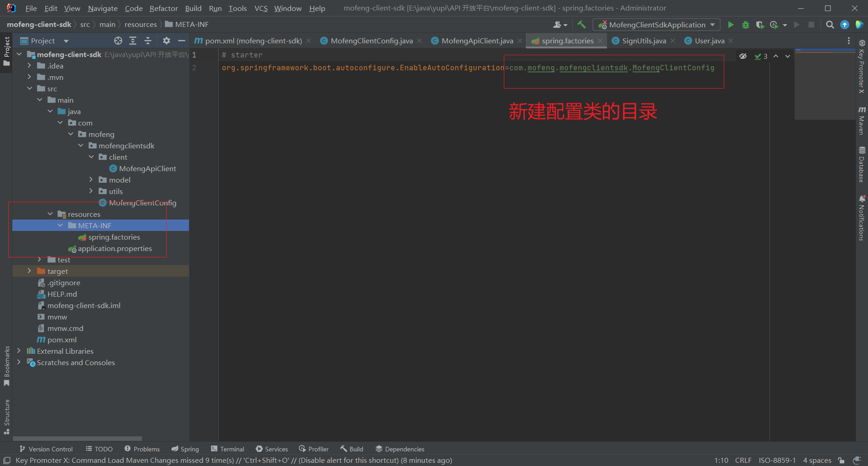Open the MofengClientSdkApplication run configuration dropdown
The image size is (868, 466).
coord(657,25)
